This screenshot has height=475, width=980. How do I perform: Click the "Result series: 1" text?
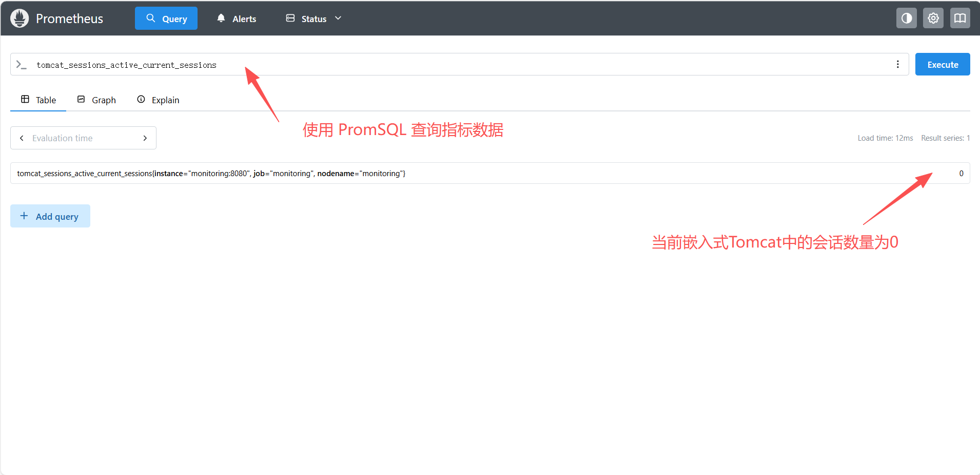[945, 138]
